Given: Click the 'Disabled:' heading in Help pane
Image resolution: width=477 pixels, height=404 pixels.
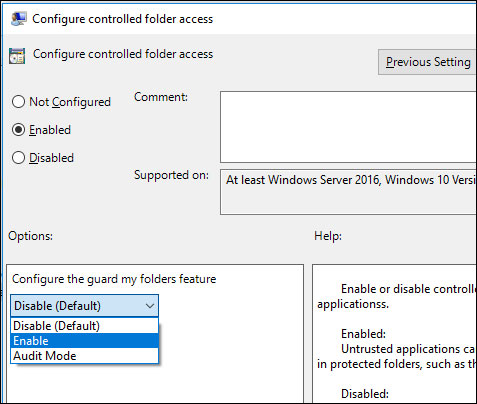Looking at the screenshot, I should [x=365, y=394].
